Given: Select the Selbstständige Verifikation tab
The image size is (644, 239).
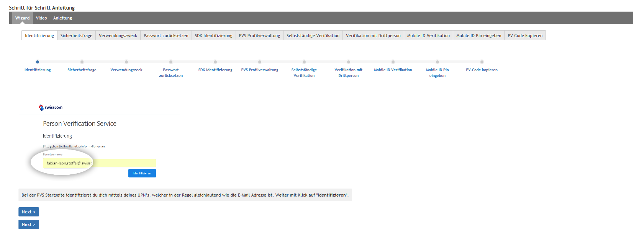Looking at the screenshot, I should [313, 36].
